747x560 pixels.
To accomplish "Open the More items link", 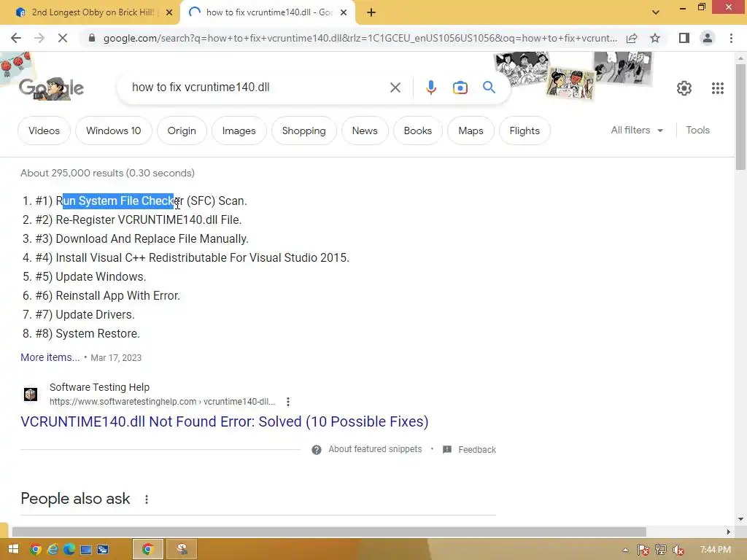I will tap(50, 357).
